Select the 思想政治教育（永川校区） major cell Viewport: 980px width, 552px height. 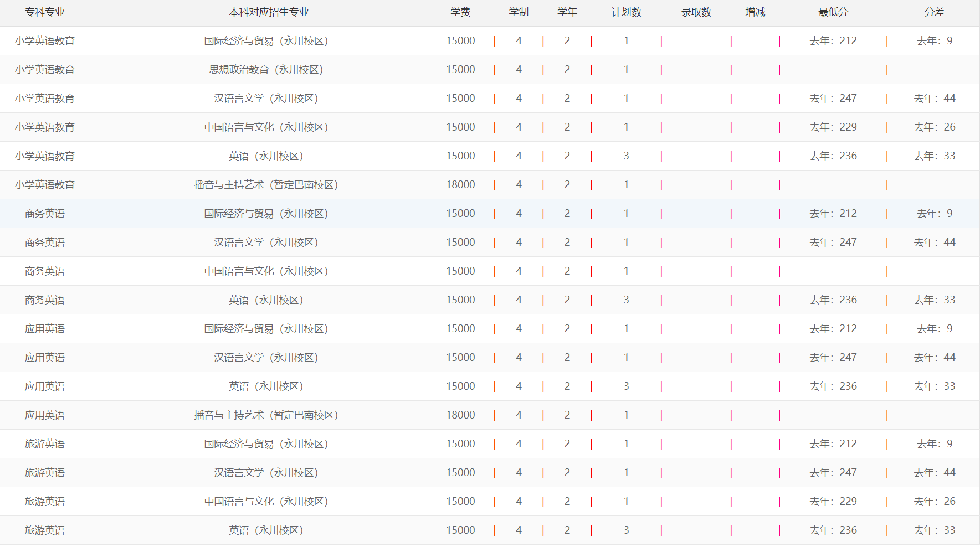[x=266, y=70]
